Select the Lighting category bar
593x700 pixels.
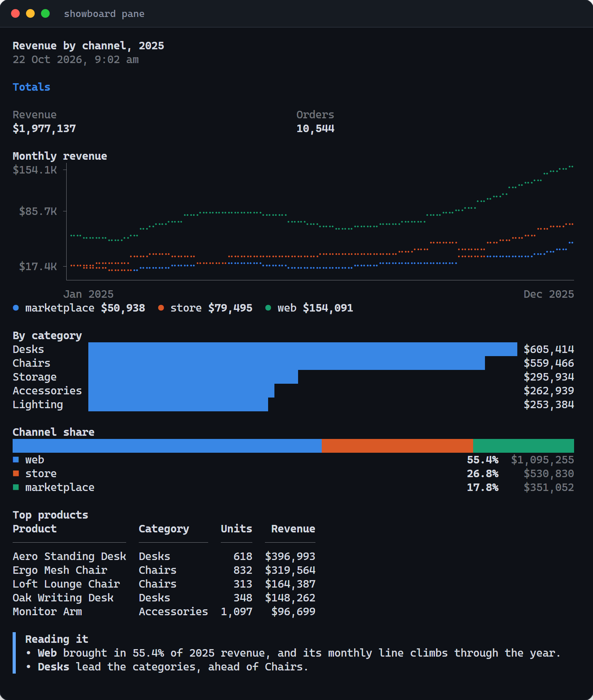coord(178,405)
